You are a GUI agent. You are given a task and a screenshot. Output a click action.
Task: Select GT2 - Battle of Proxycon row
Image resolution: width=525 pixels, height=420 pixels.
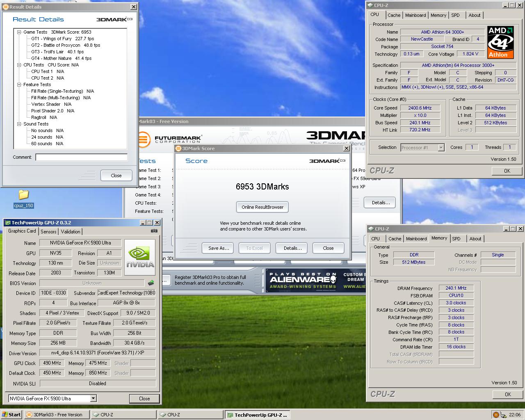pyautogui.click(x=66, y=45)
